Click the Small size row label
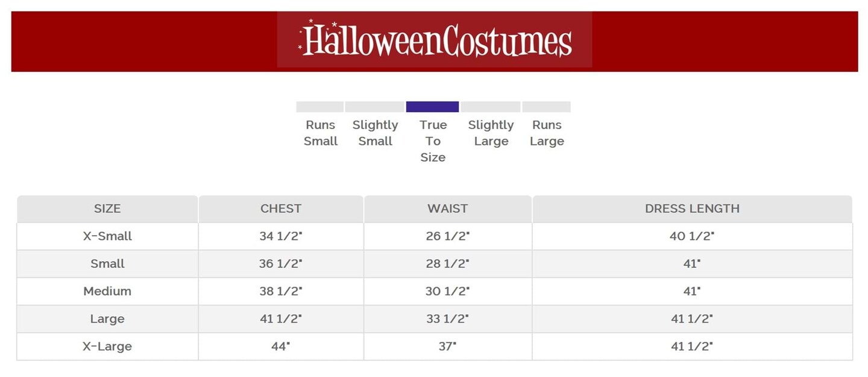Screen dimensions: 868x377 (107, 264)
